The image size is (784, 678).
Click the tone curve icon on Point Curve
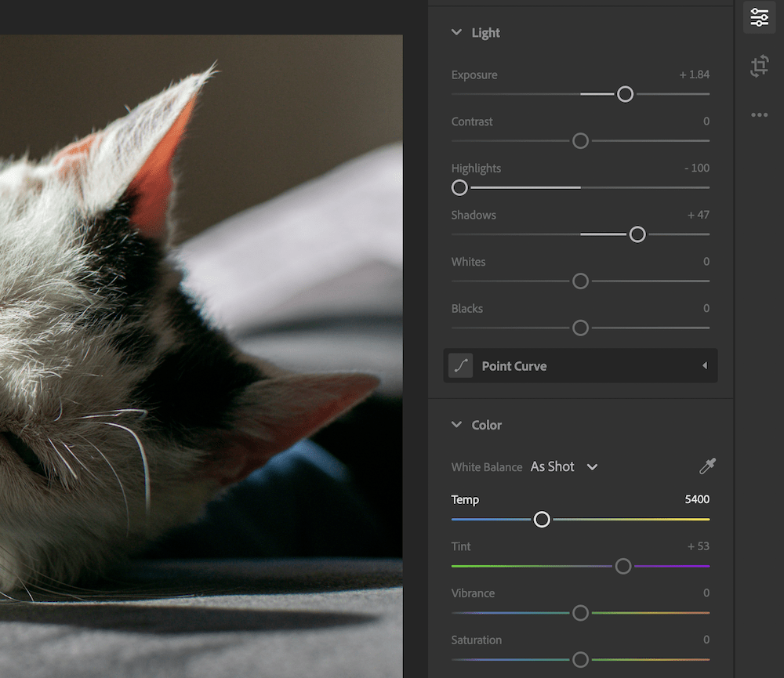[x=461, y=365]
